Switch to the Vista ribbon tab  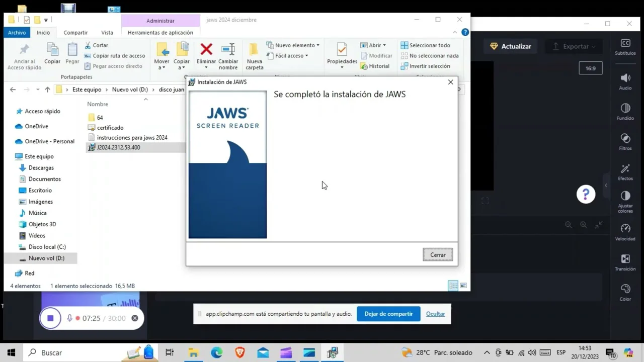pos(107,33)
